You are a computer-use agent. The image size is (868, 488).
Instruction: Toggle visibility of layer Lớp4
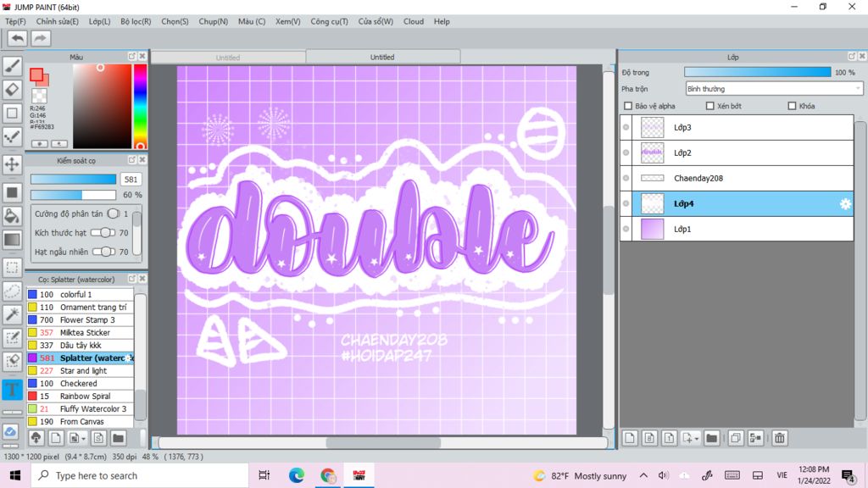(x=626, y=203)
